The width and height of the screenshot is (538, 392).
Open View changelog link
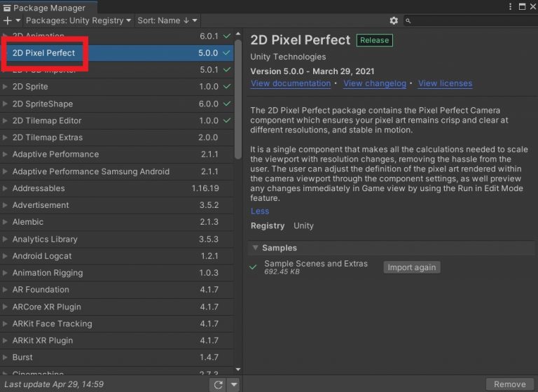(x=375, y=83)
